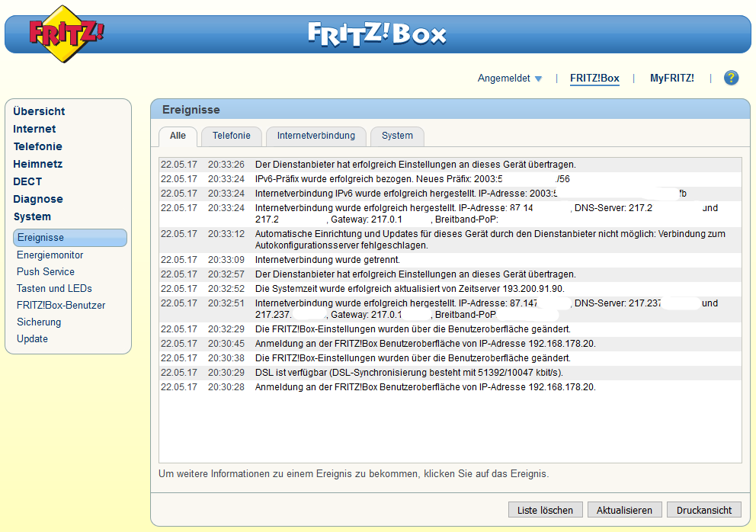Select the 20:30:38 Einstellungen geändert event
The image size is (756, 532).
pos(450,358)
